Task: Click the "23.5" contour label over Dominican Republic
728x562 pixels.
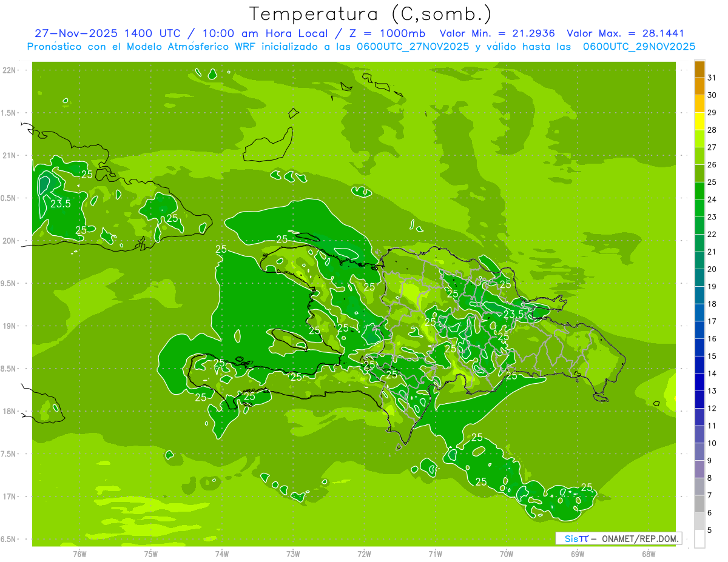Action: tap(514, 315)
